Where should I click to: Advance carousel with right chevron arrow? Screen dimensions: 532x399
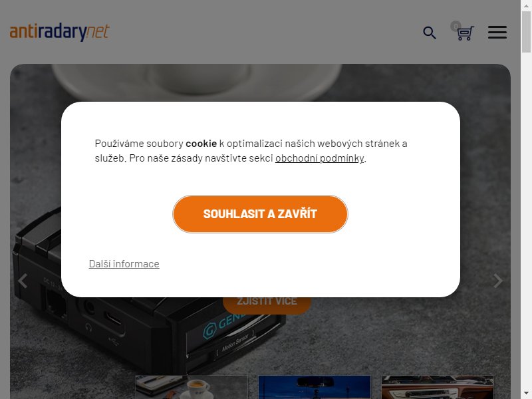click(x=497, y=281)
